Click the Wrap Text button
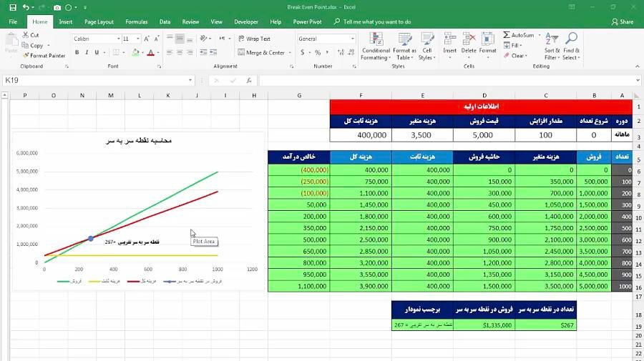Screen dimensions: 644x361 coord(254,39)
